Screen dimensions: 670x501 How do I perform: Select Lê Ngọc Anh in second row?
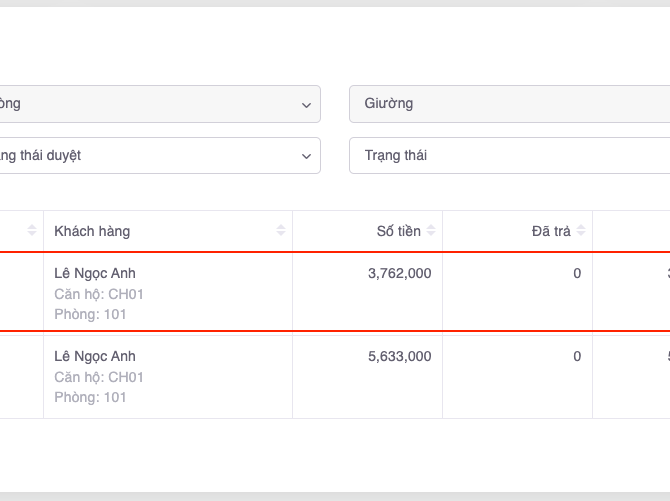[95, 356]
